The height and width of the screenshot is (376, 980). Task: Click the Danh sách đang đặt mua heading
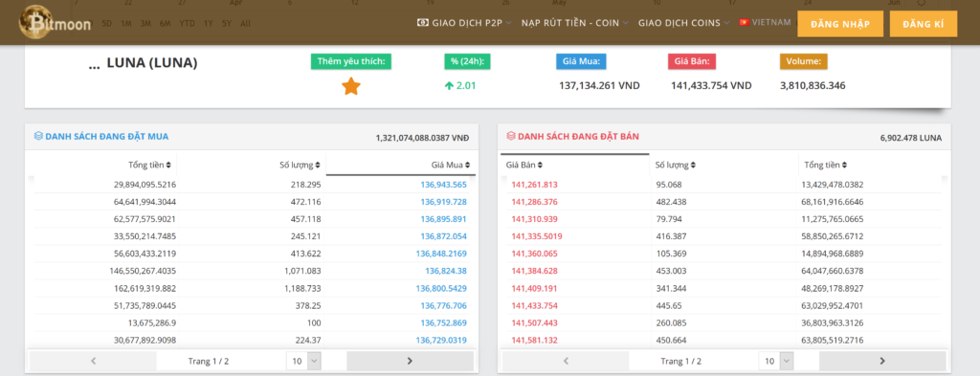(106, 136)
